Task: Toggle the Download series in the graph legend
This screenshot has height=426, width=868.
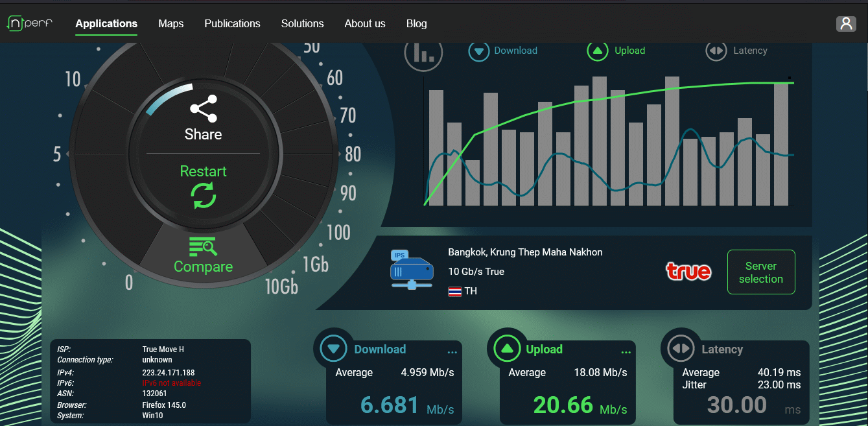Action: pos(504,51)
